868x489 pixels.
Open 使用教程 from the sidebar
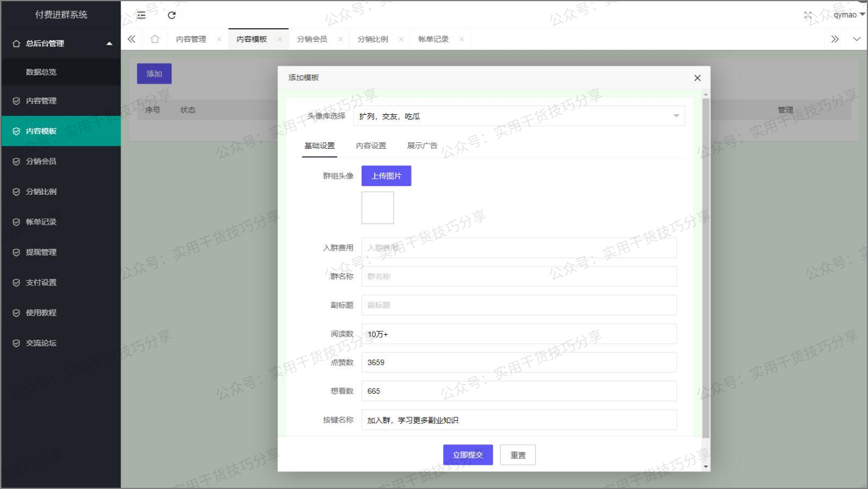tap(41, 312)
